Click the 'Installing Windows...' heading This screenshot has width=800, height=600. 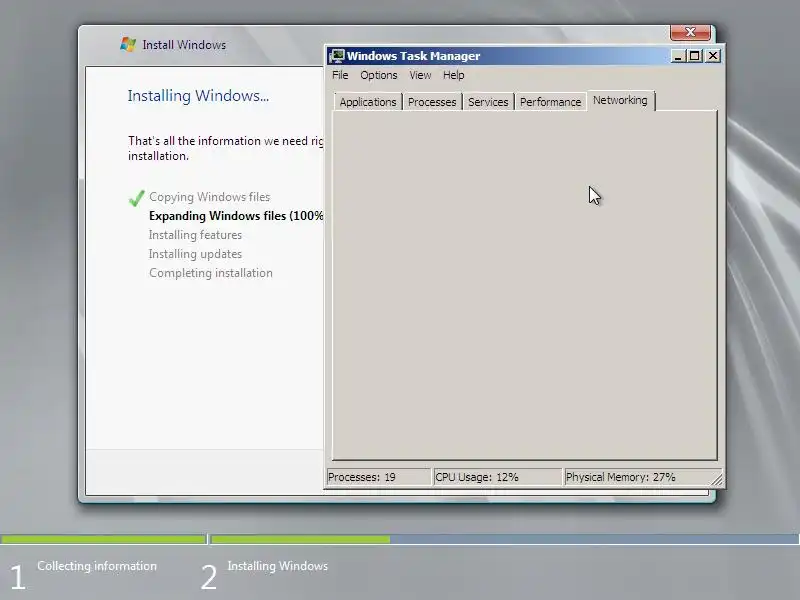[x=198, y=96]
